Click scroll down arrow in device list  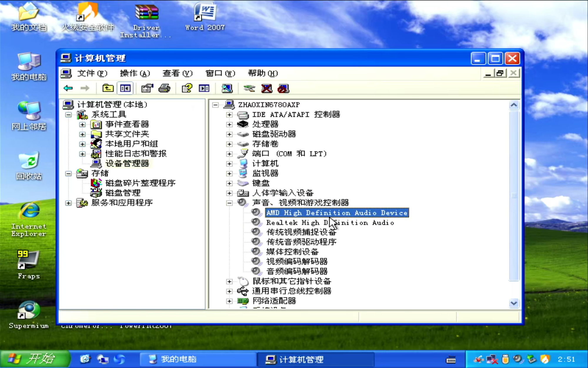pyautogui.click(x=514, y=303)
